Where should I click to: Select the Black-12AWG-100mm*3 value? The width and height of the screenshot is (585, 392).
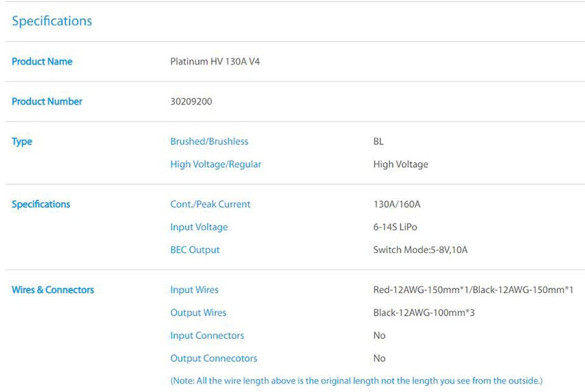[x=424, y=312]
